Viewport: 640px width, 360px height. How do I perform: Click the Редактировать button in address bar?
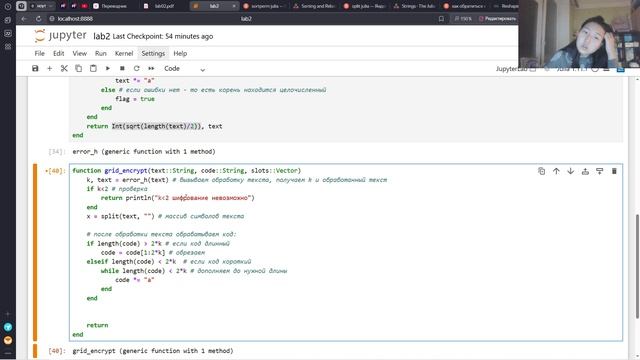(497, 19)
